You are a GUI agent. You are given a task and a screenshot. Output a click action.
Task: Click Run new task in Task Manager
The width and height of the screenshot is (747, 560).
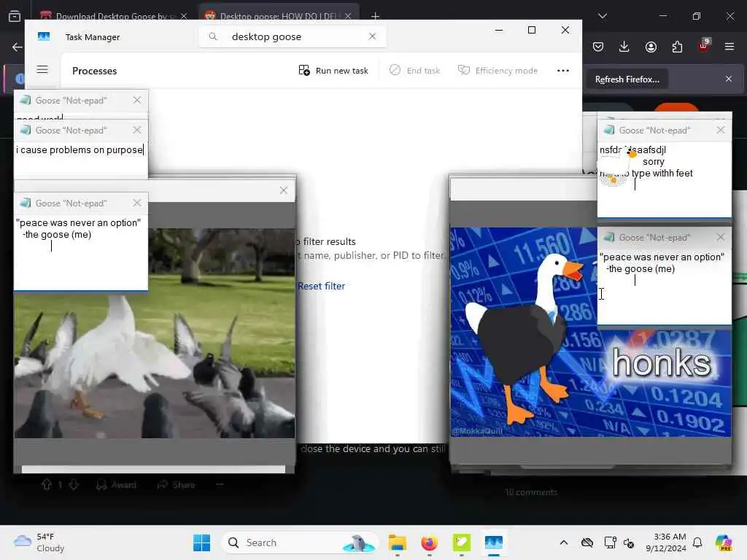(x=333, y=71)
